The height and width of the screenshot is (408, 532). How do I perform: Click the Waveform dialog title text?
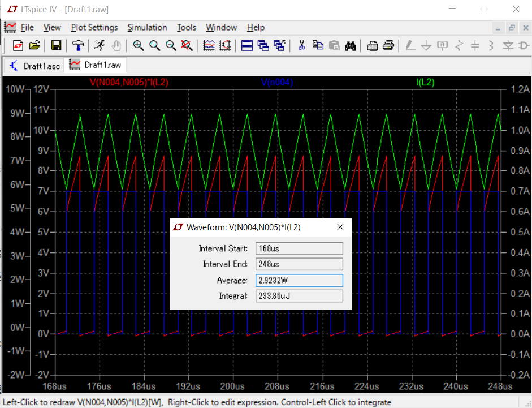pyautogui.click(x=243, y=227)
